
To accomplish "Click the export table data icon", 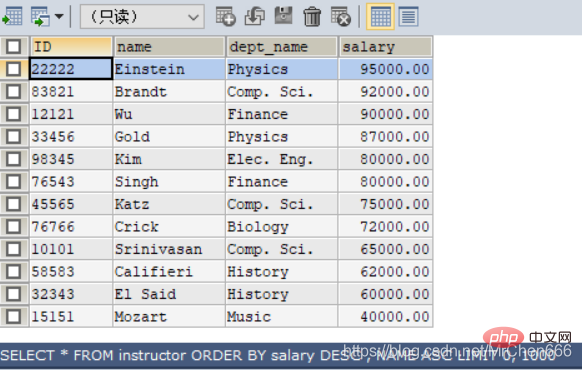I will (x=12, y=16).
